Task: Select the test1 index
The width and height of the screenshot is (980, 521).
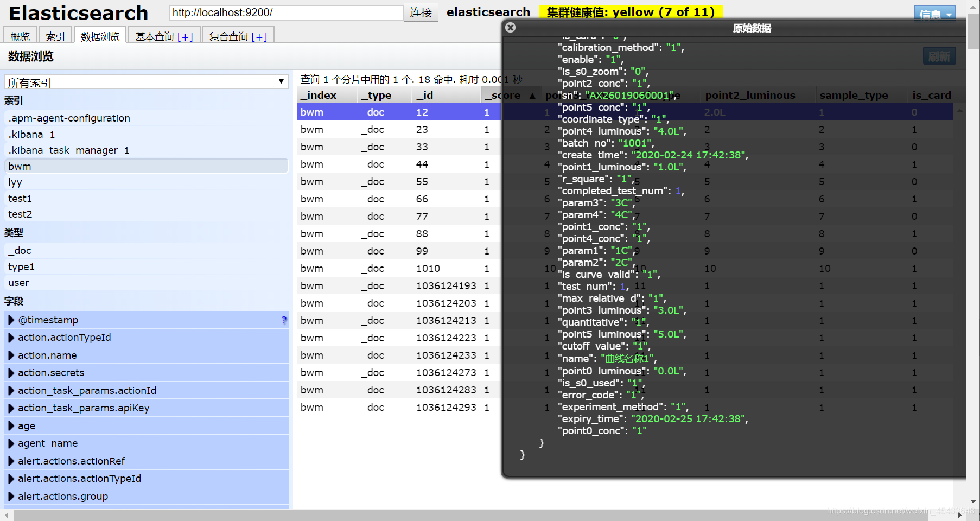Action: coord(147,198)
